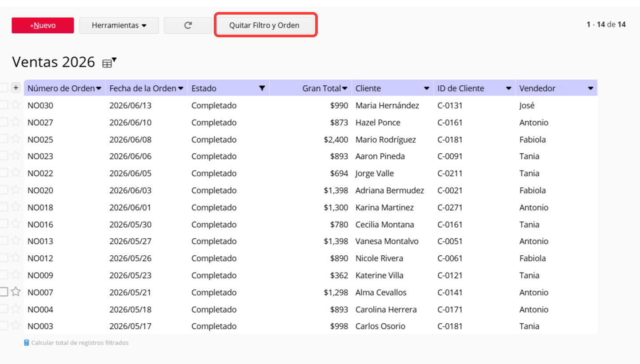
Task: Click the refresh icon button
Action: click(x=188, y=25)
